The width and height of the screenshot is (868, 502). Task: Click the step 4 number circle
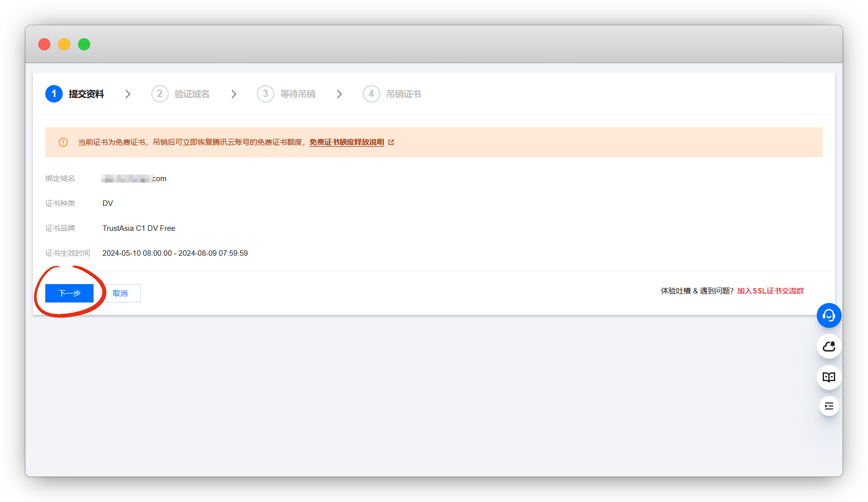tap(371, 94)
